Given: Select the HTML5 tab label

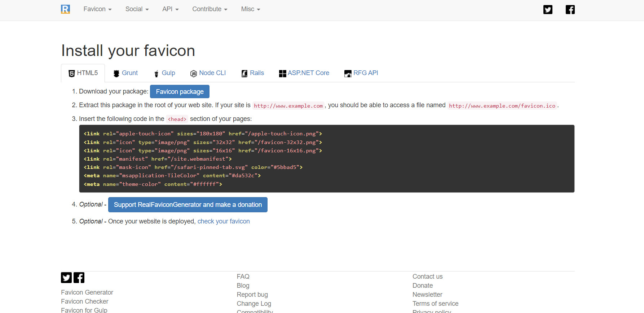Looking at the screenshot, I should [x=87, y=73].
